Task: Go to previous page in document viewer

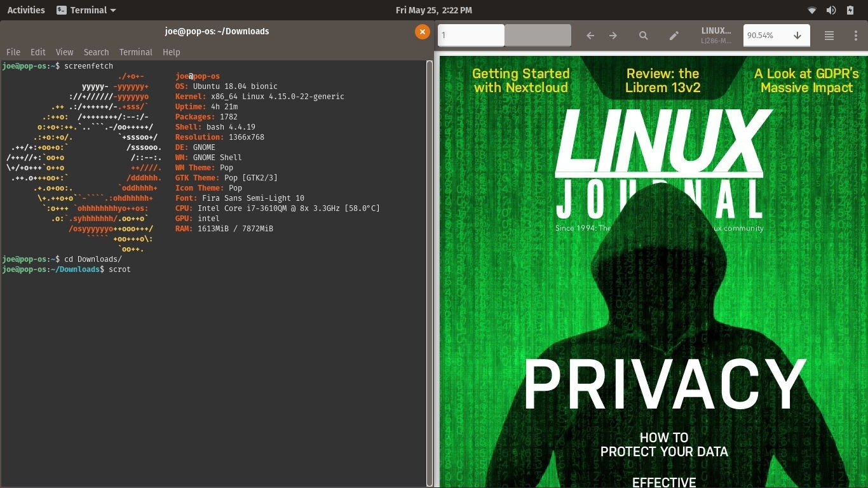Action: coord(590,36)
